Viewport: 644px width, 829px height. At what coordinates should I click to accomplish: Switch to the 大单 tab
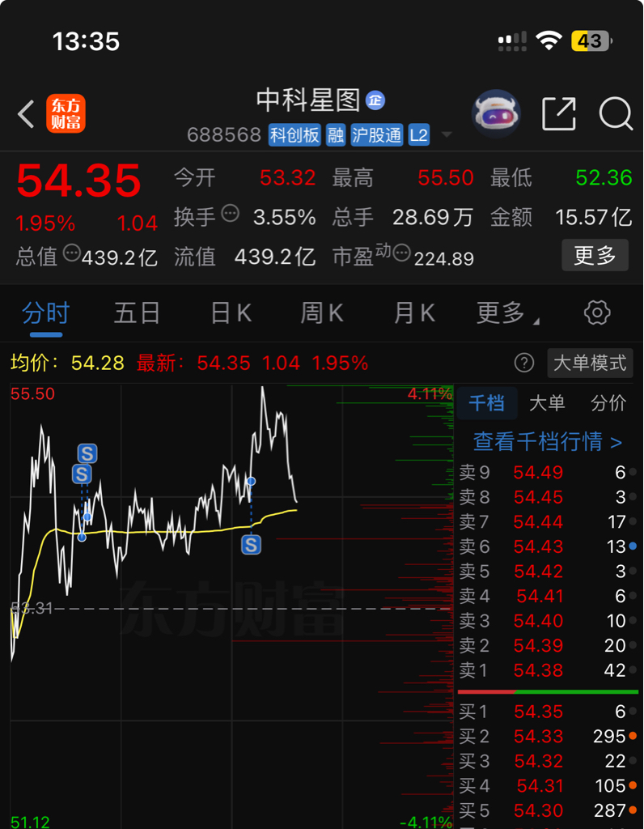click(547, 403)
